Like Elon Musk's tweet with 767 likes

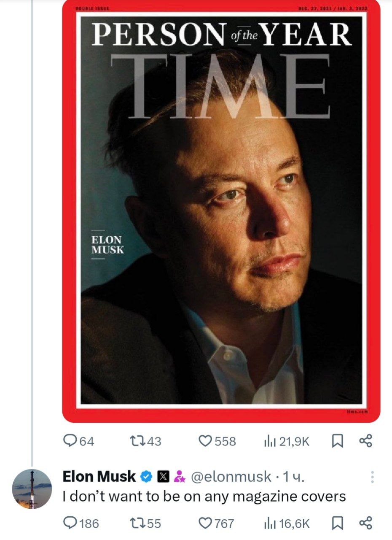[216, 524]
